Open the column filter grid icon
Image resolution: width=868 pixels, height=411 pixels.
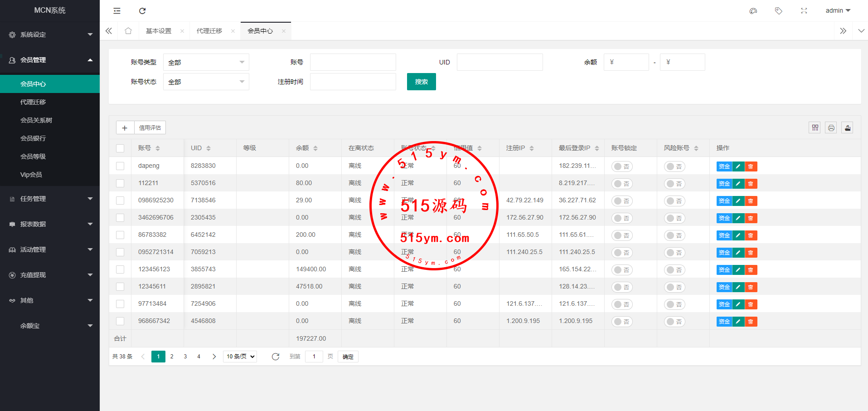point(815,128)
